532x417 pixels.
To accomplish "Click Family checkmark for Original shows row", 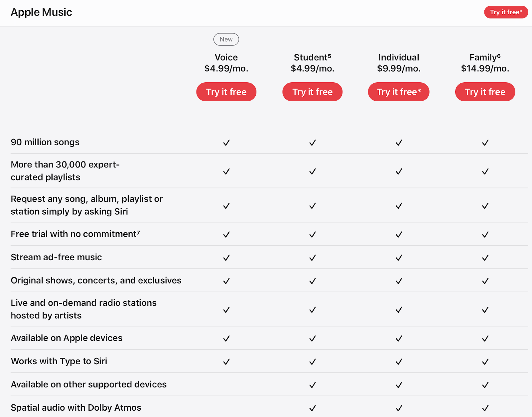I will click(485, 281).
